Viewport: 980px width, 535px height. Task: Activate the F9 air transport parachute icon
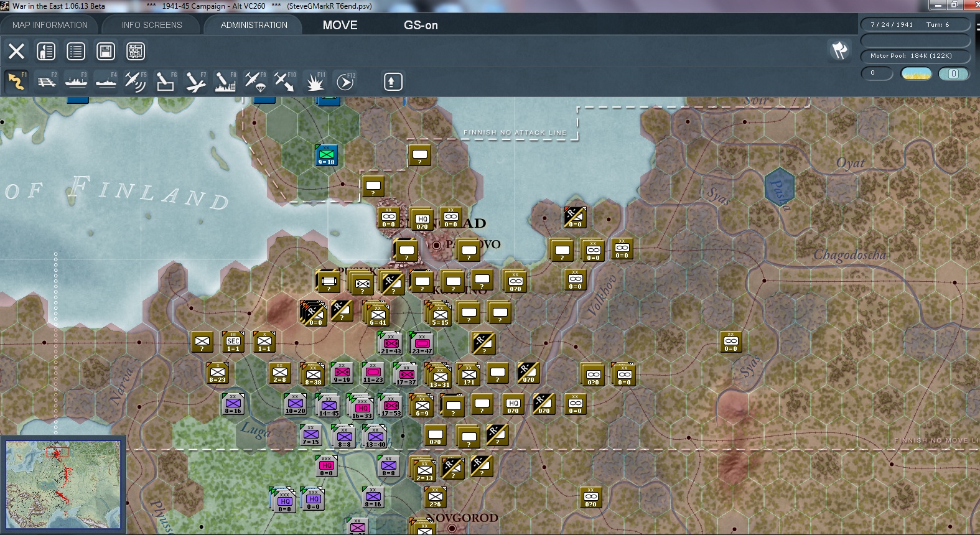255,81
